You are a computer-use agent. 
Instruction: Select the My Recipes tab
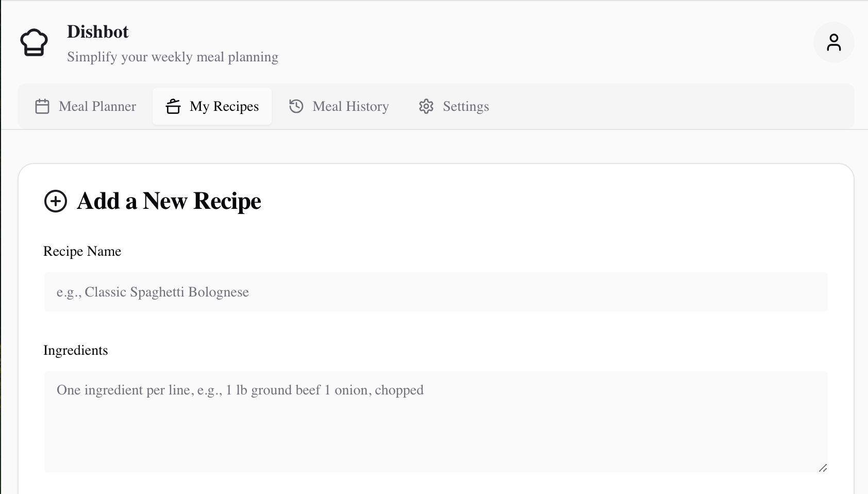[212, 106]
